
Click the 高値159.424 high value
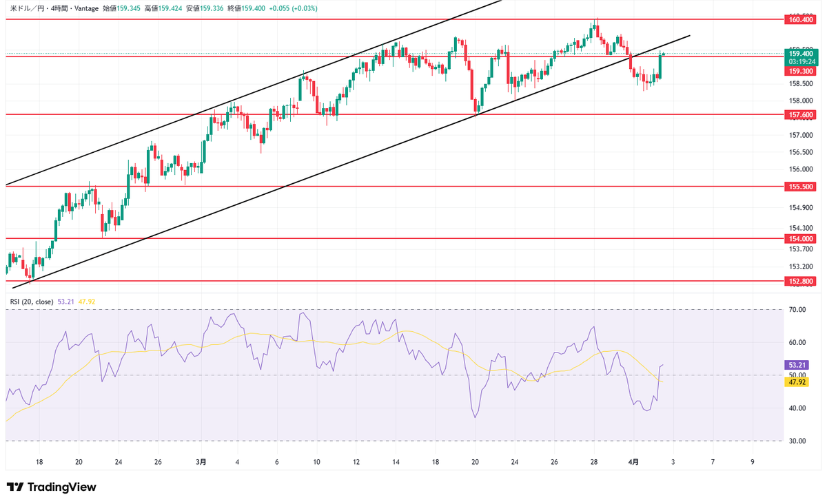[162, 8]
